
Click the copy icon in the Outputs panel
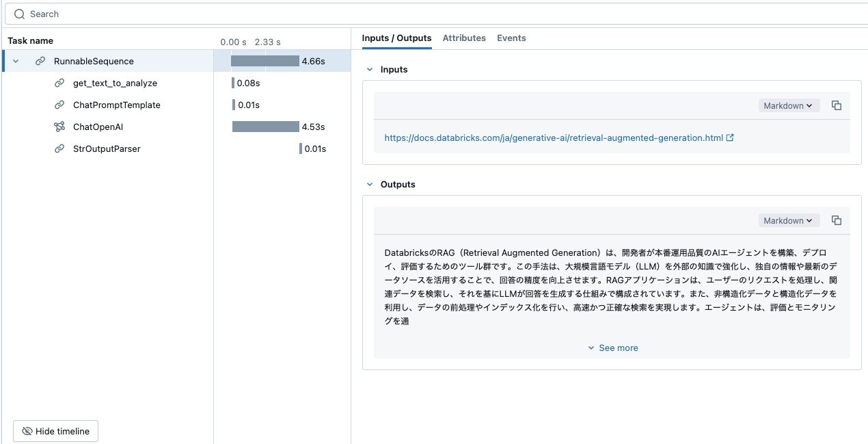(x=837, y=220)
